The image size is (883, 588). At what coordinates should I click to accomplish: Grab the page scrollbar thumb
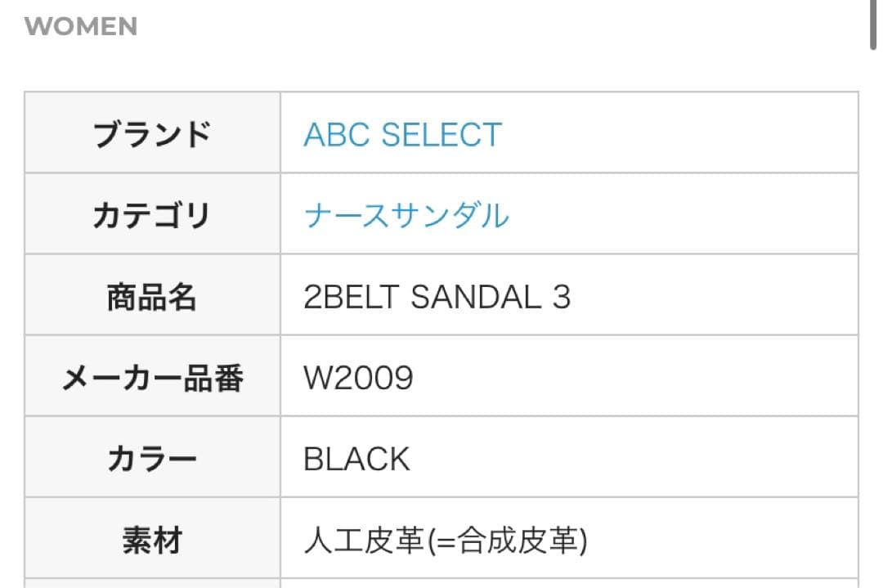point(873,25)
